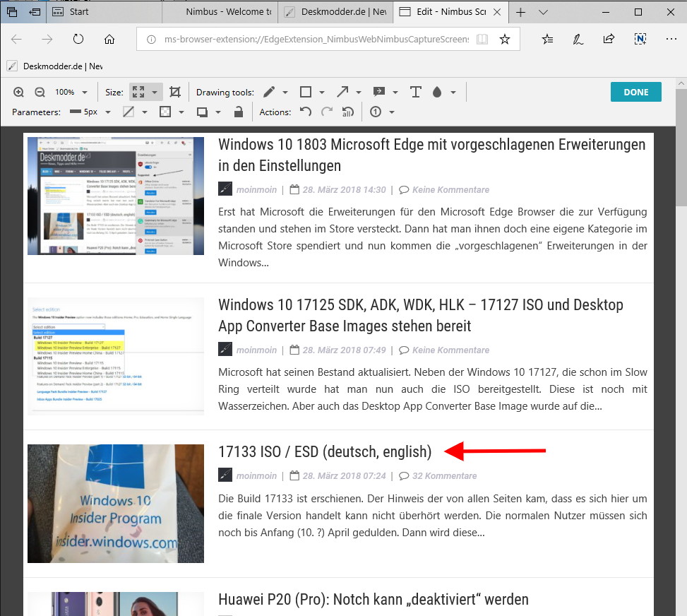
Task: Switch to the Nimbus - Welcome tab
Action: click(x=220, y=12)
